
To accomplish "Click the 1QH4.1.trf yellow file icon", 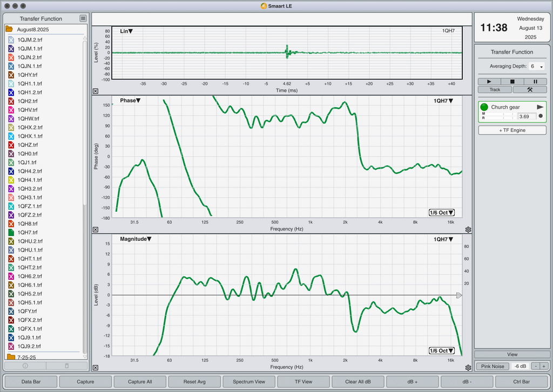I will [x=11, y=180].
